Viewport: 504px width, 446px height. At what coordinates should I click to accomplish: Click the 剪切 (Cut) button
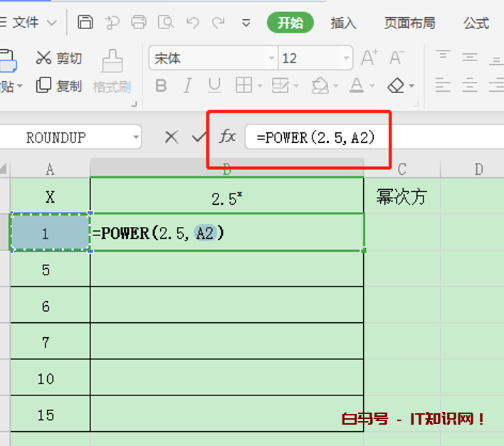(x=60, y=58)
